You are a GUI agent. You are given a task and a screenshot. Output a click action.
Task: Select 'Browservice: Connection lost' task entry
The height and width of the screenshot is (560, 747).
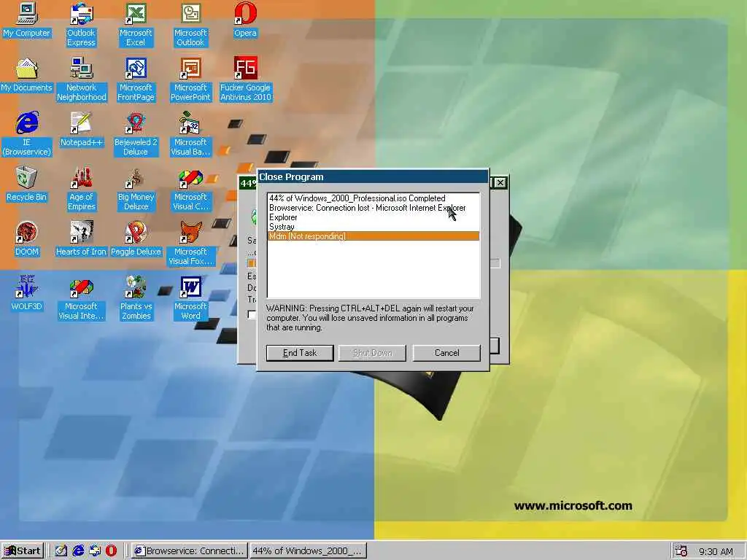coord(373,208)
